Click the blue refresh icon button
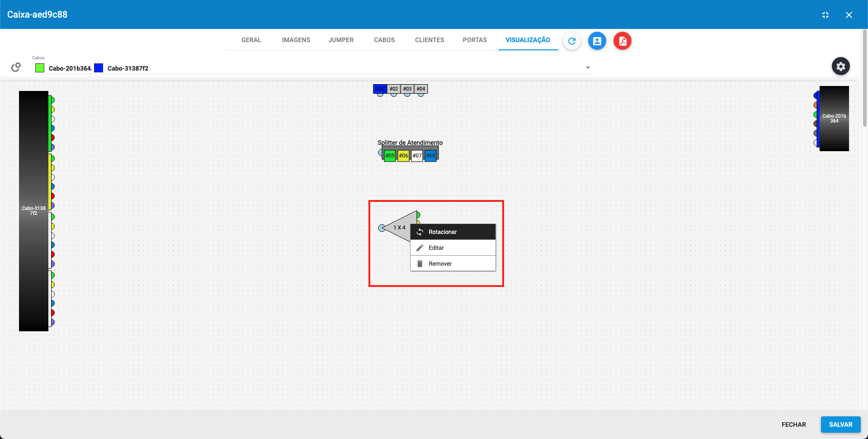 tap(572, 41)
